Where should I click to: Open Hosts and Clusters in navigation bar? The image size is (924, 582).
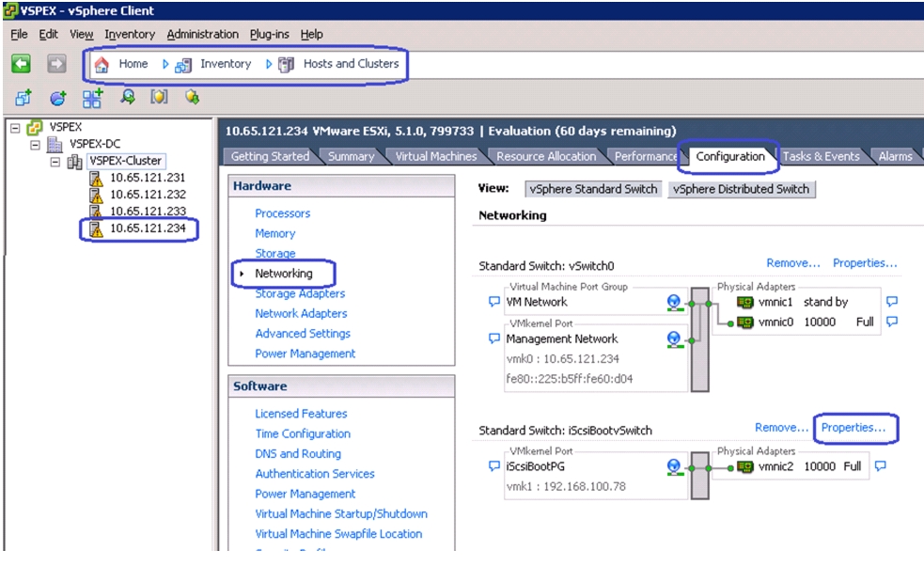352,64
